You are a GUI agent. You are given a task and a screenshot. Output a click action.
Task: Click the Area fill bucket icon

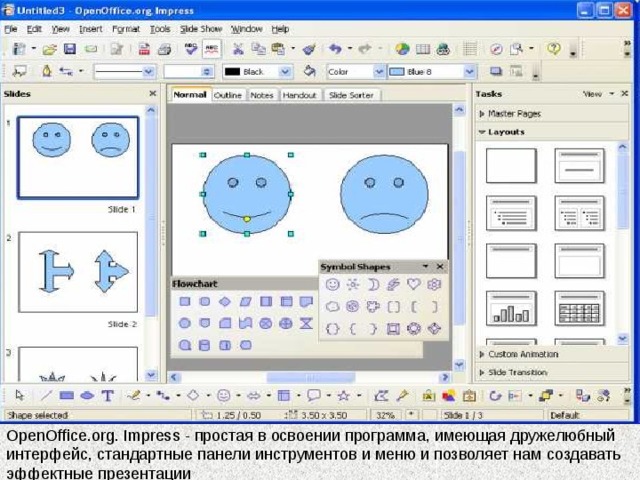[310, 71]
